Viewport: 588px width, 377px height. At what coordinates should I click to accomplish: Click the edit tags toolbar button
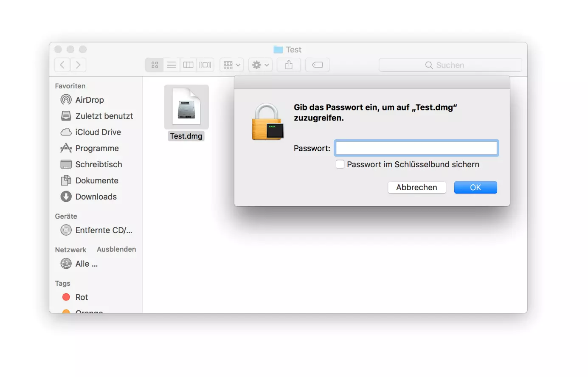pos(317,65)
